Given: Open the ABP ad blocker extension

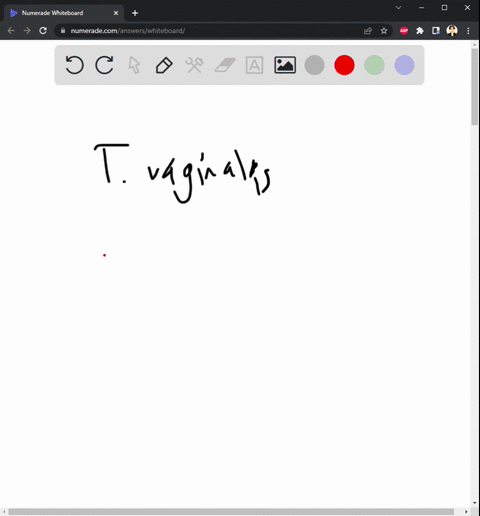Looking at the screenshot, I should [404, 31].
